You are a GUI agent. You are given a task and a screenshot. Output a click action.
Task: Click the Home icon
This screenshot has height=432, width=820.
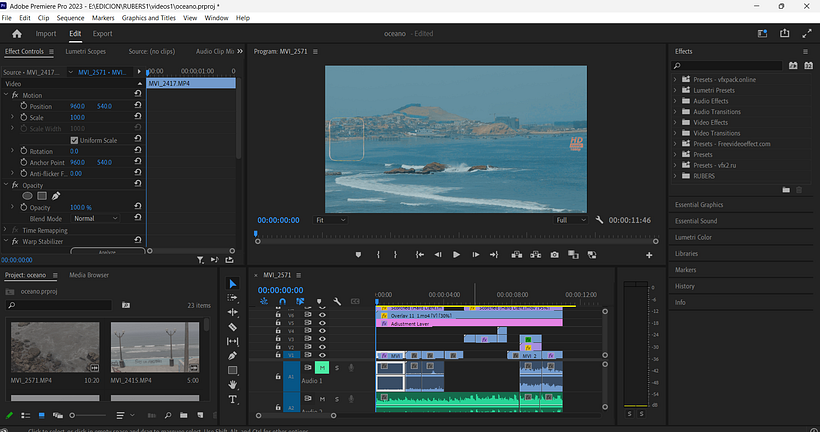pos(16,33)
